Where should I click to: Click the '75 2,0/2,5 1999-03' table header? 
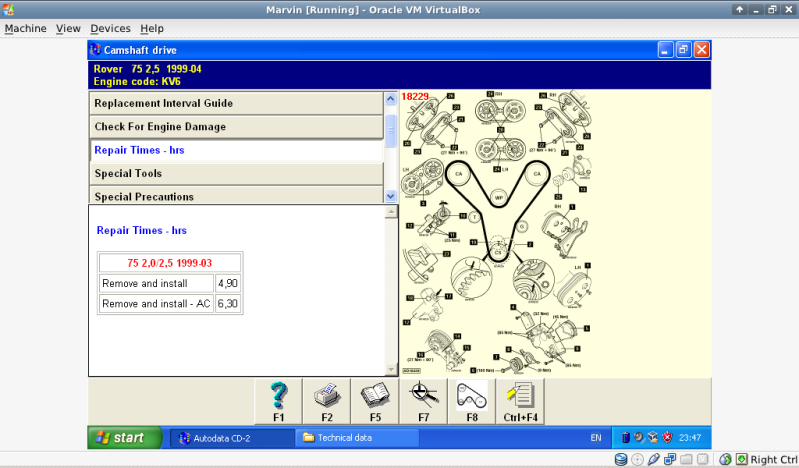point(170,263)
